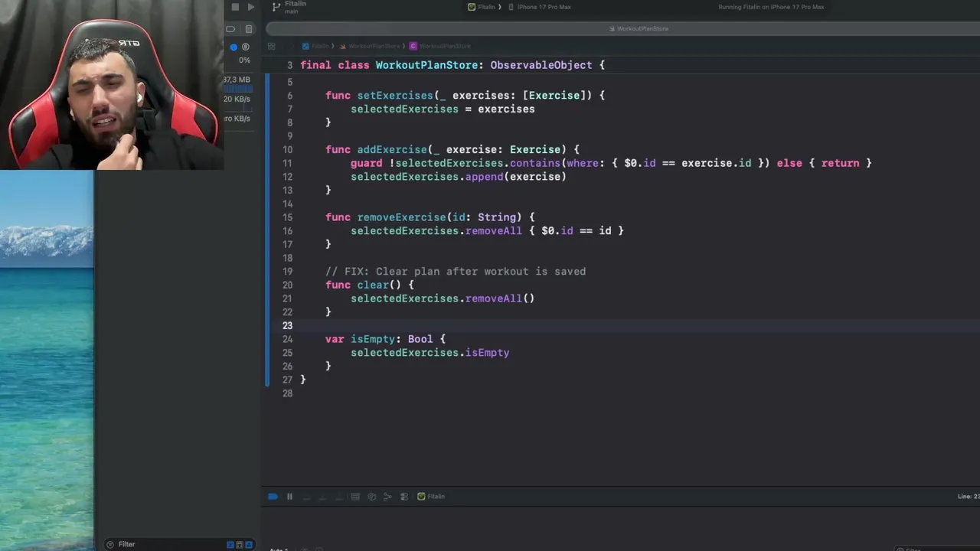The height and width of the screenshot is (551, 980).
Task: Click the FIX comment on line 19
Action: 456,272
